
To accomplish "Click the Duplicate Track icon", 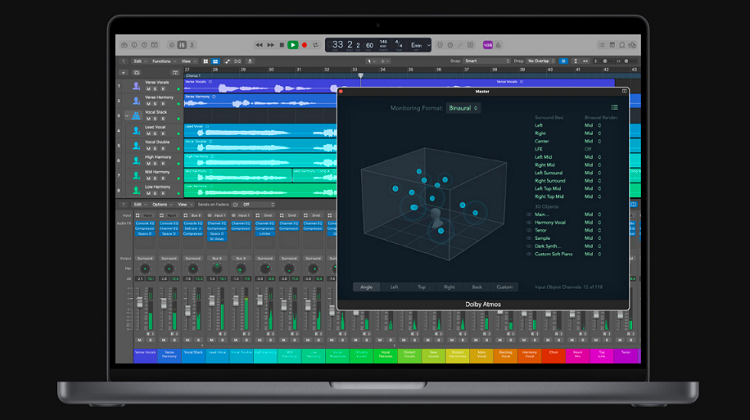I will click(x=137, y=73).
